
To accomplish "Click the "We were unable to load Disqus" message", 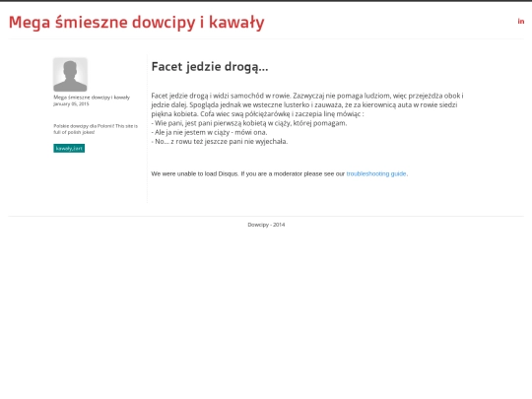I will tap(280, 173).
